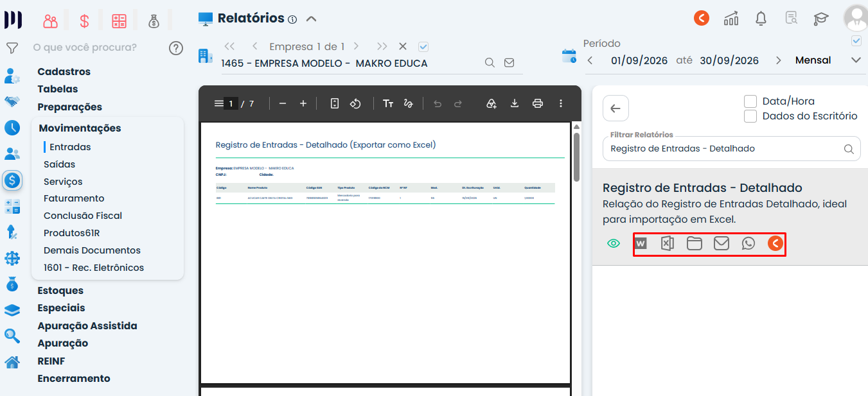868x396 pixels.
Task: Open the Preparações menu
Action: (69, 107)
